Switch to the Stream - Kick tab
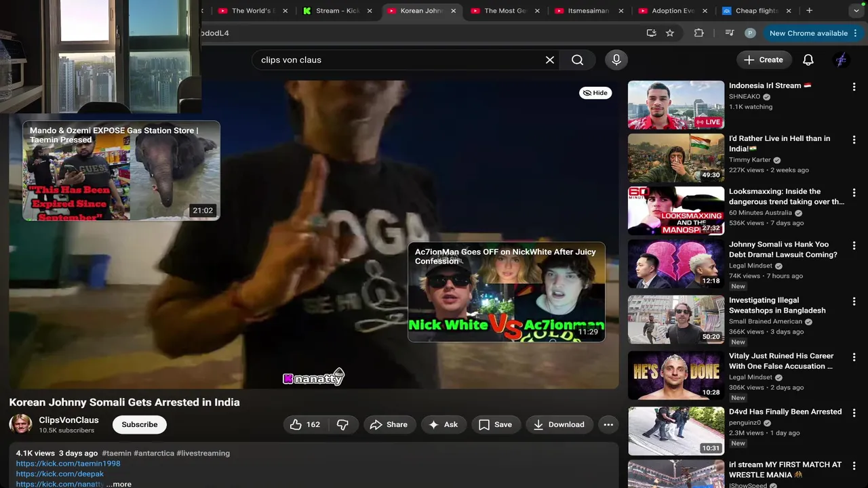The image size is (868, 488). pyautogui.click(x=338, y=11)
